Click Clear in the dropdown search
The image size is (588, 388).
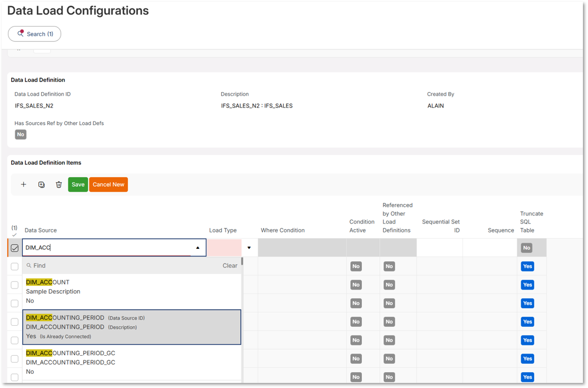pos(230,266)
